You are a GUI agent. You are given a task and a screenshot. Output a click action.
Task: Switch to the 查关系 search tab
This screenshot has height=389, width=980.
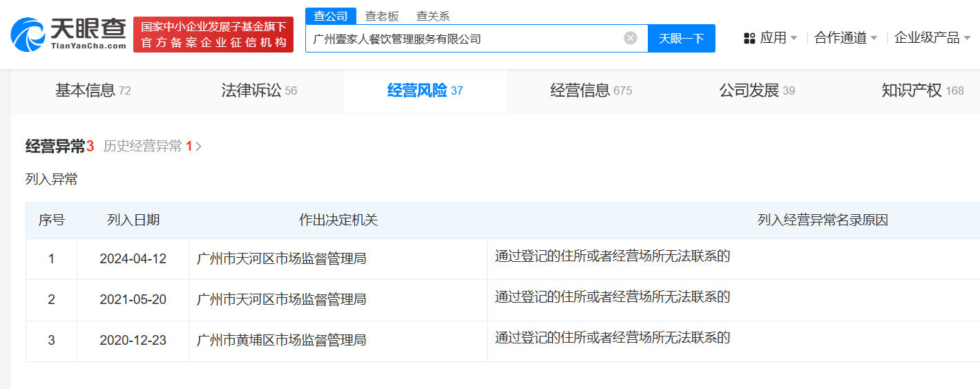pos(433,16)
